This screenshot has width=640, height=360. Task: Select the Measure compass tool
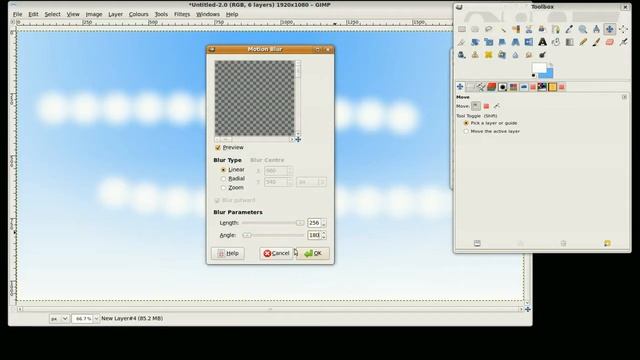tap(596, 29)
